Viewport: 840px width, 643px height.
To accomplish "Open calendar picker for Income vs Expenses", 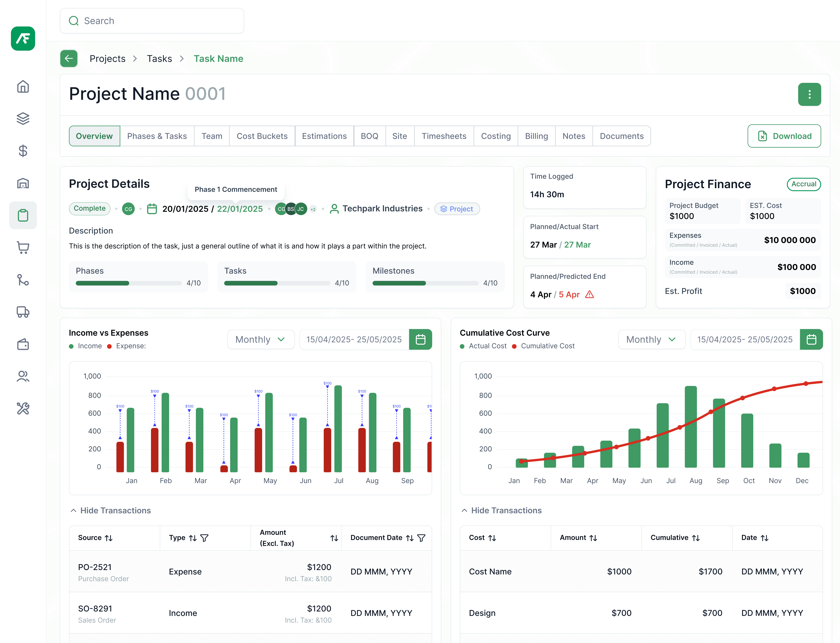I will tap(420, 340).
